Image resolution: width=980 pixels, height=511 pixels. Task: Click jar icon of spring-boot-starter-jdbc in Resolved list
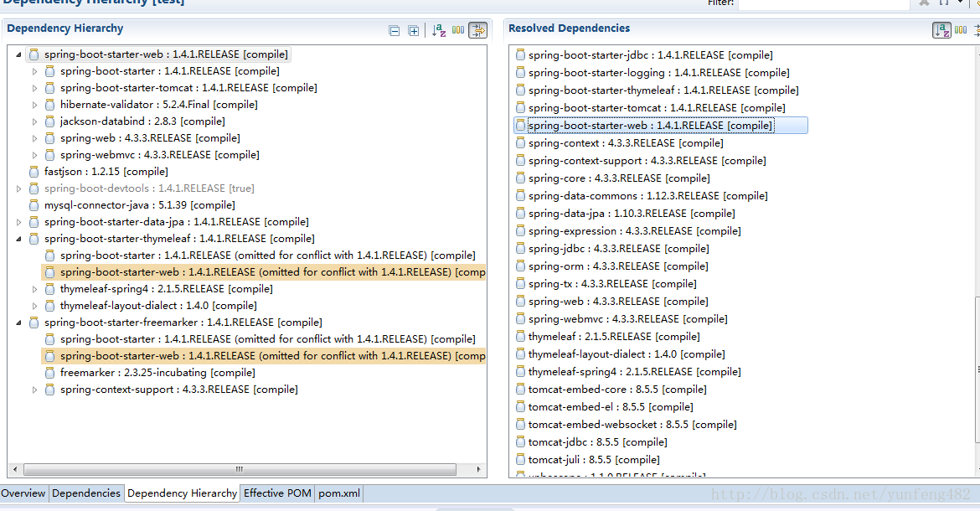tap(520, 55)
